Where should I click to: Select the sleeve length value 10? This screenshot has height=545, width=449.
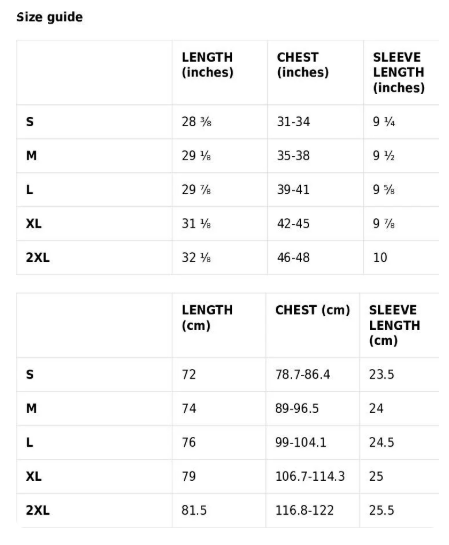click(x=380, y=258)
